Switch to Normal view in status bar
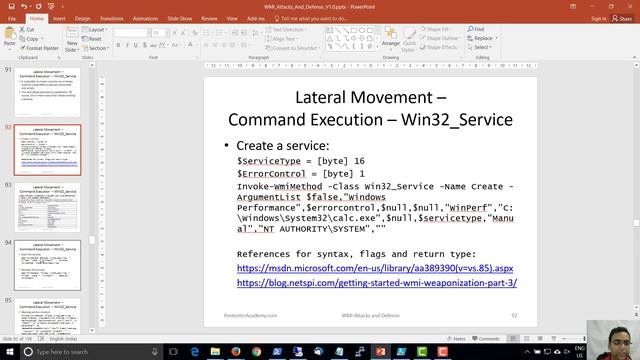The width and height of the screenshot is (640, 360). coord(513,339)
